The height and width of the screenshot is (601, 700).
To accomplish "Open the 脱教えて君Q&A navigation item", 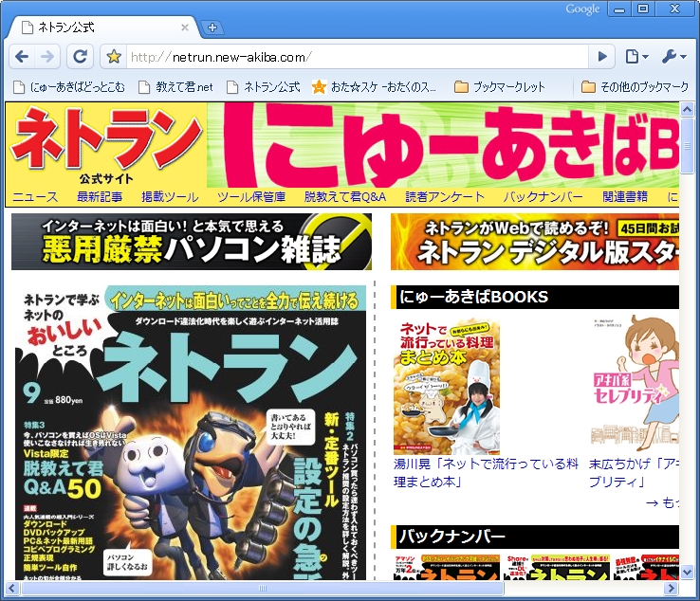I will (x=345, y=197).
